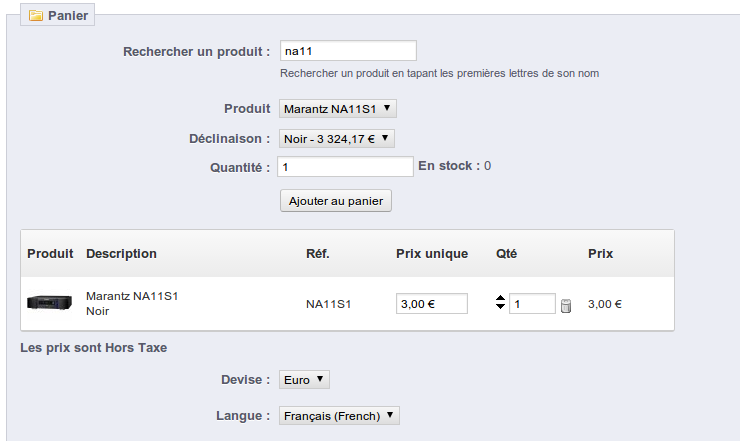Decrease cart quantity with down arrow
The image size is (740, 441).
(500, 306)
